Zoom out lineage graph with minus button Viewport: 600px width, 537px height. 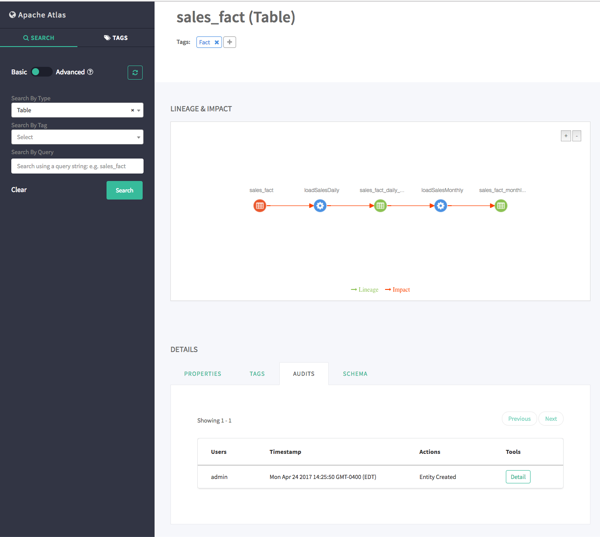click(577, 136)
